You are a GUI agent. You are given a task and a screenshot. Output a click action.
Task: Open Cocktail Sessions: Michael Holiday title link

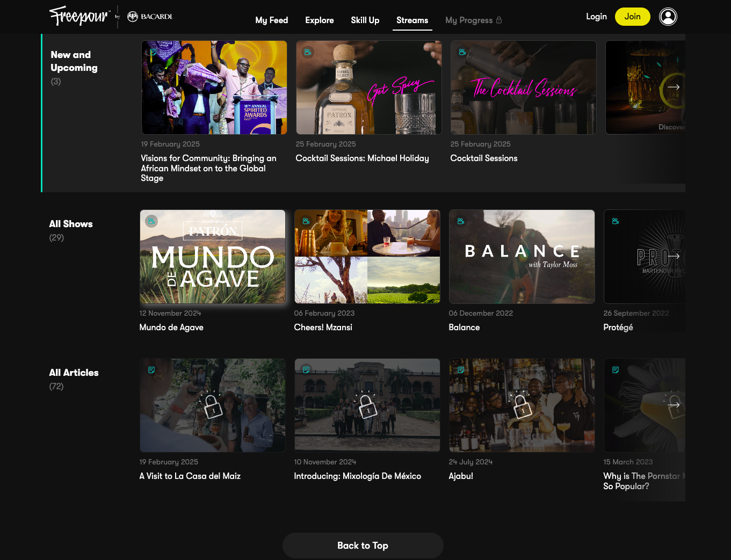[362, 158]
